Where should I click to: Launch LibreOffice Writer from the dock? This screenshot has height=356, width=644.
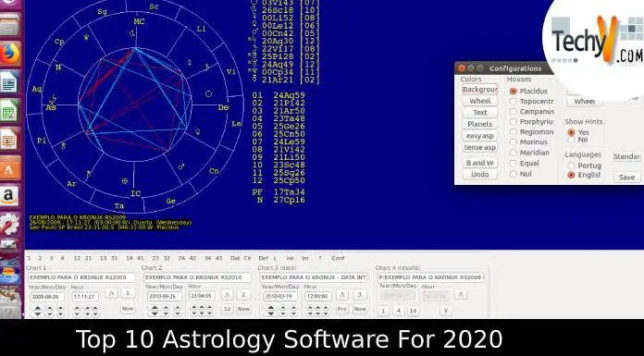pos(9,82)
